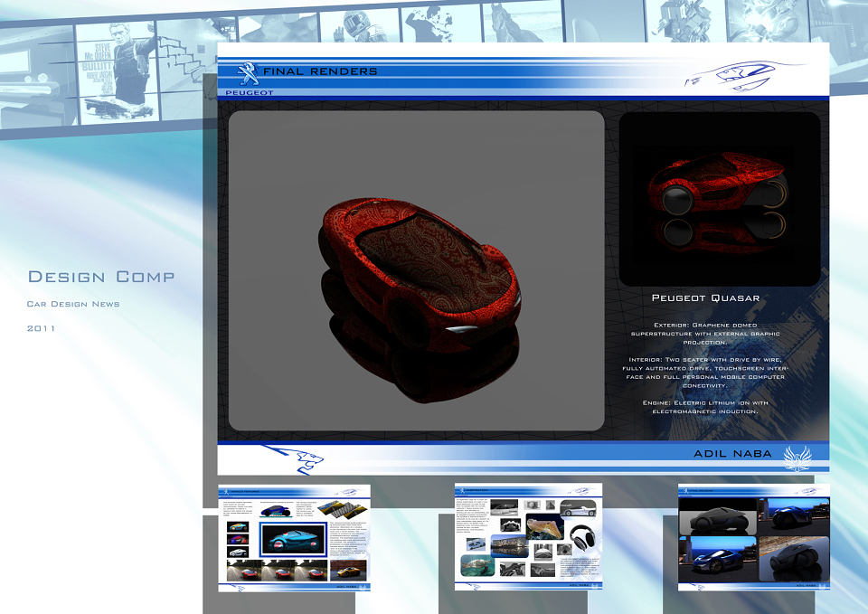Viewport: 868px width, 614px height.
Task: Click the horse image in filmstrip
Action: (x=523, y=22)
